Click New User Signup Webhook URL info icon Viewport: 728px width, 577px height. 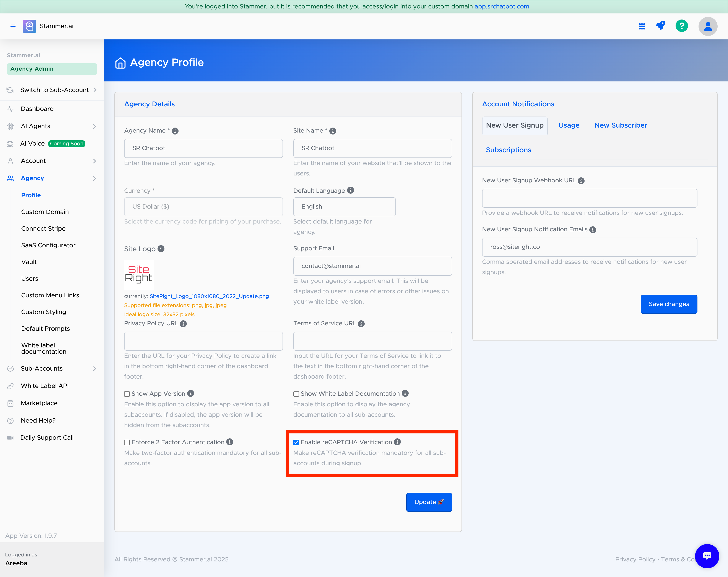581,181
